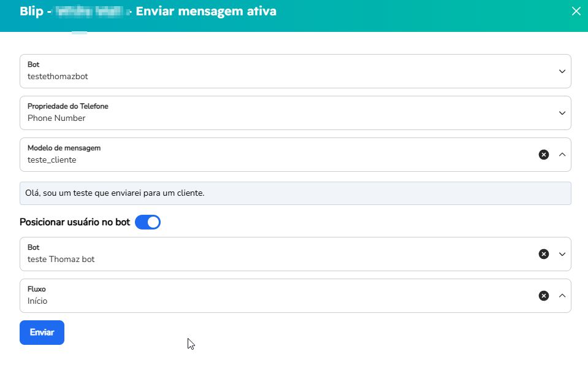
Task: Click the dialog title Enviar mensagem ativa
Action: pyautogui.click(x=206, y=11)
